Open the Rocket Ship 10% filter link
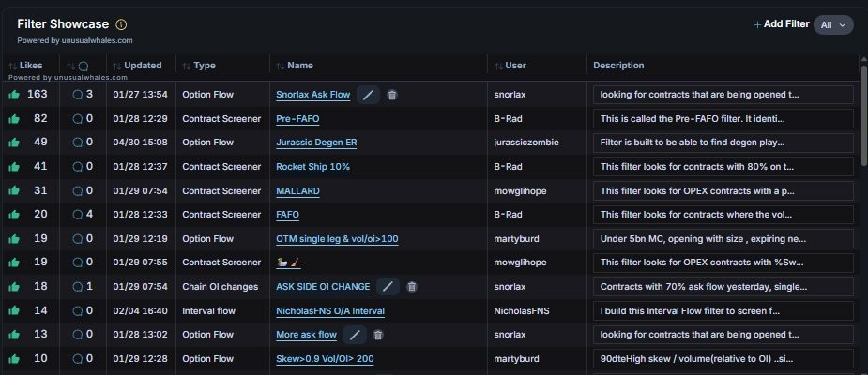 [x=312, y=167]
